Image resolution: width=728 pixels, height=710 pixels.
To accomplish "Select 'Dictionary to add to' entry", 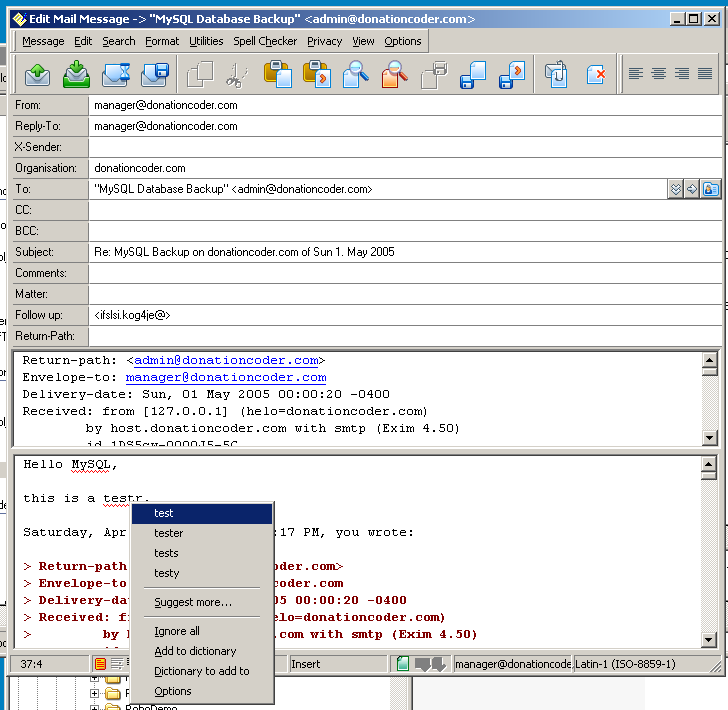I will (x=202, y=671).
